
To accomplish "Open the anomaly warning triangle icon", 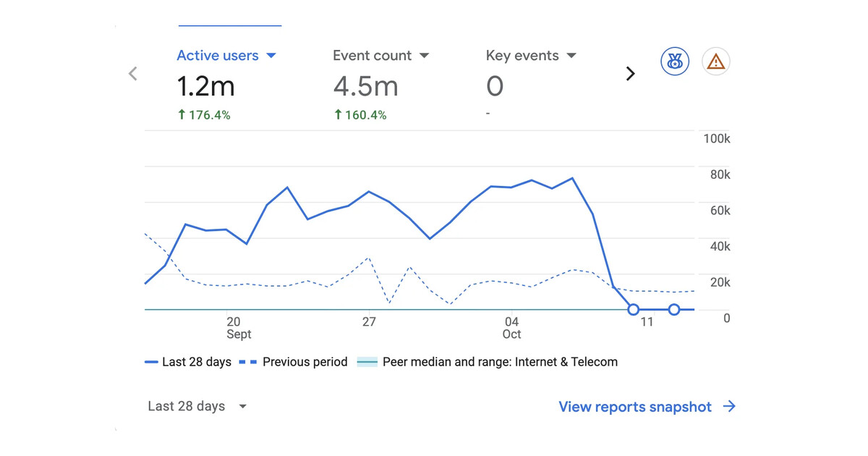I will pyautogui.click(x=716, y=62).
